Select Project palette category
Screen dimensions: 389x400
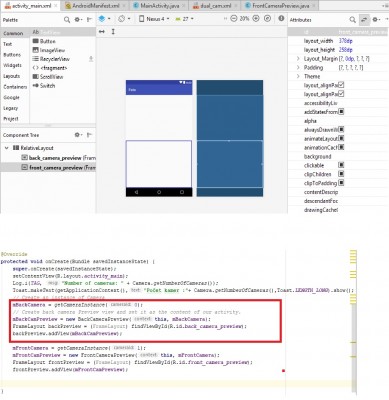(x=11, y=119)
